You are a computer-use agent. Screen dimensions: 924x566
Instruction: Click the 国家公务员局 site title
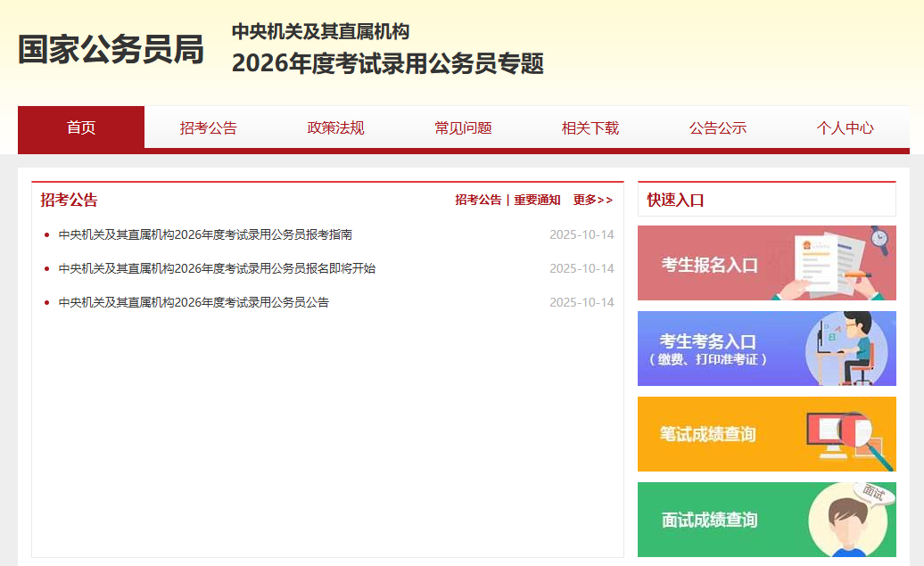(x=111, y=50)
